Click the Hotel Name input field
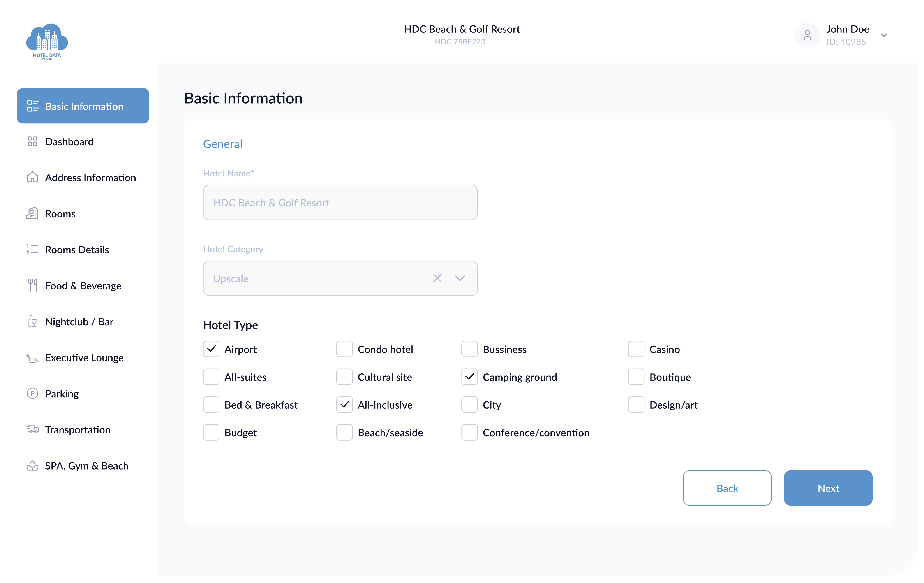924x583 pixels. click(x=340, y=202)
